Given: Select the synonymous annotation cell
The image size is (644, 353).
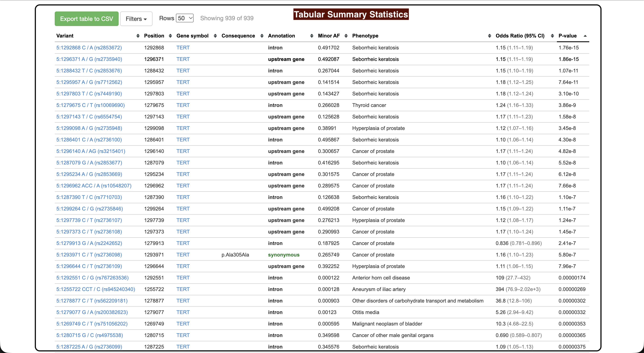Looking at the screenshot, I should click(284, 255).
